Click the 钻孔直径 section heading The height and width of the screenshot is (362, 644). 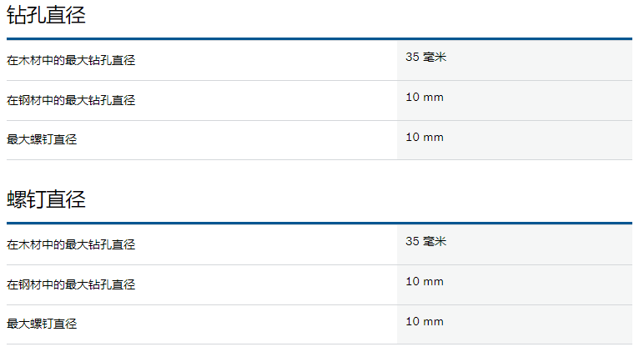pos(46,15)
